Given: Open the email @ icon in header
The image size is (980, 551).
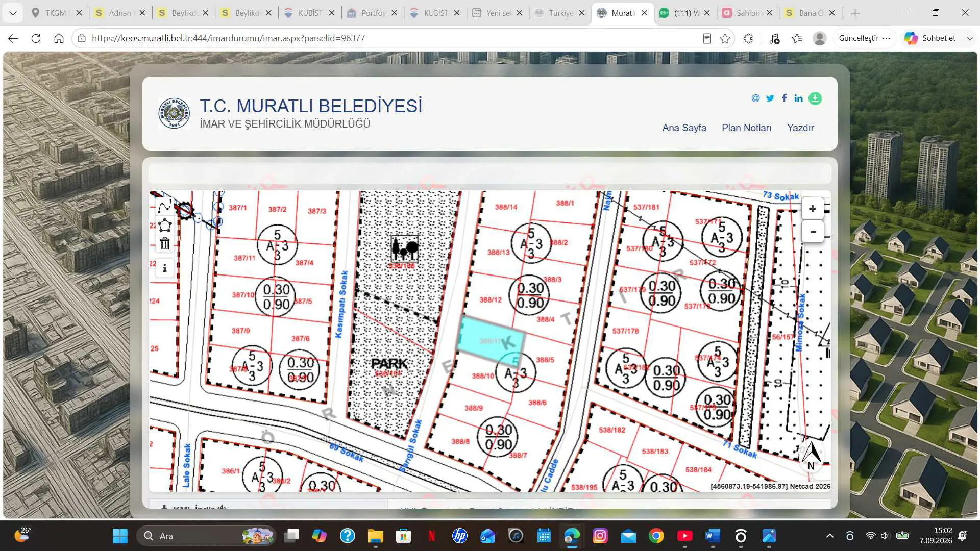Looking at the screenshot, I should [755, 98].
